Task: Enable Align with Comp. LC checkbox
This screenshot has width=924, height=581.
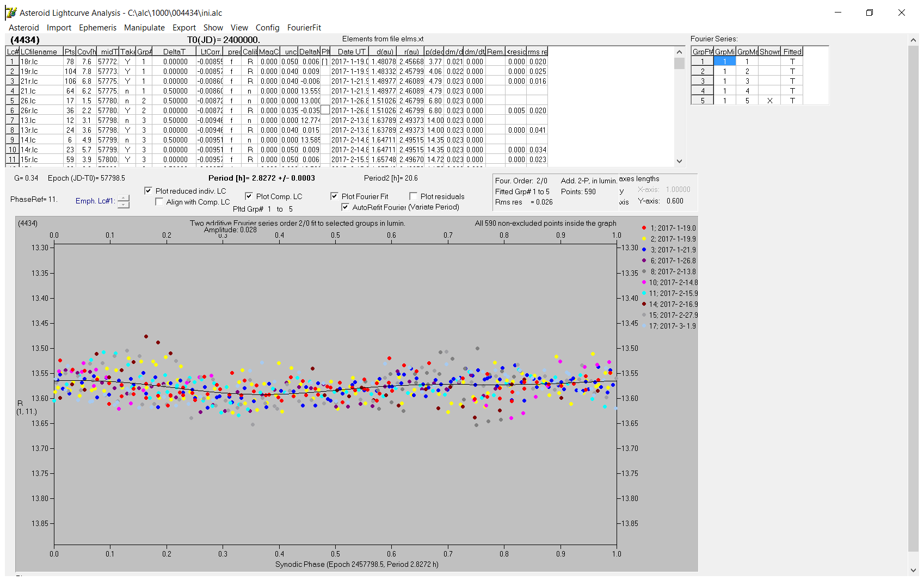Action: click(x=159, y=202)
